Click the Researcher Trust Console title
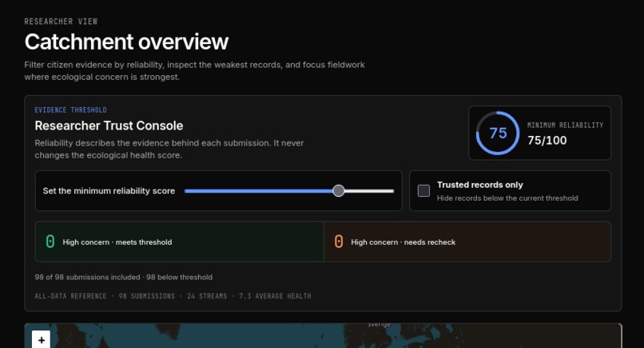Viewport: 644px width, 348px height. [x=109, y=126]
